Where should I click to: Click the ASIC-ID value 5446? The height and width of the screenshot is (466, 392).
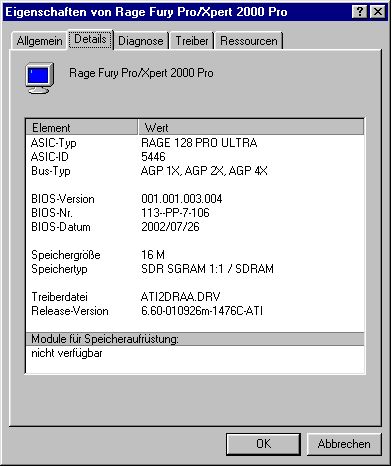(153, 157)
